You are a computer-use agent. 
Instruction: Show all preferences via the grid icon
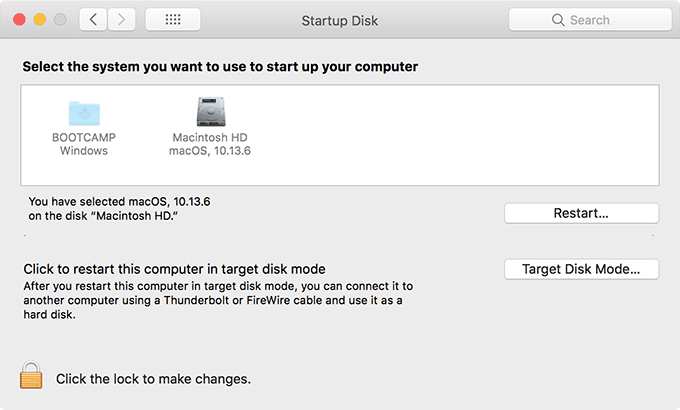(172, 20)
